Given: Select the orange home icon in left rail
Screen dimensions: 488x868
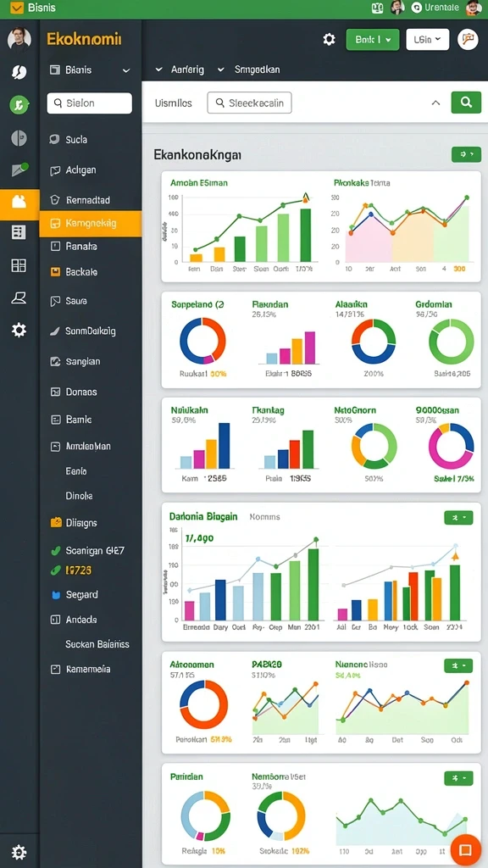Looking at the screenshot, I should (19, 202).
